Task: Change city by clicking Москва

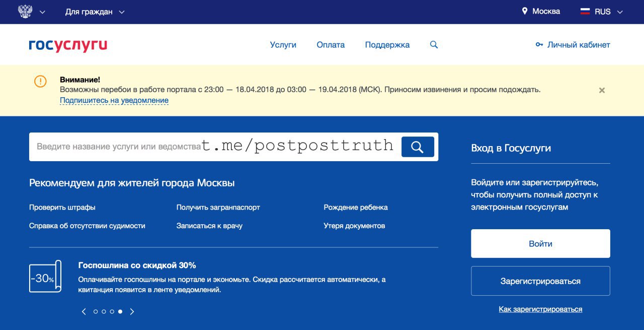Action: [546, 11]
